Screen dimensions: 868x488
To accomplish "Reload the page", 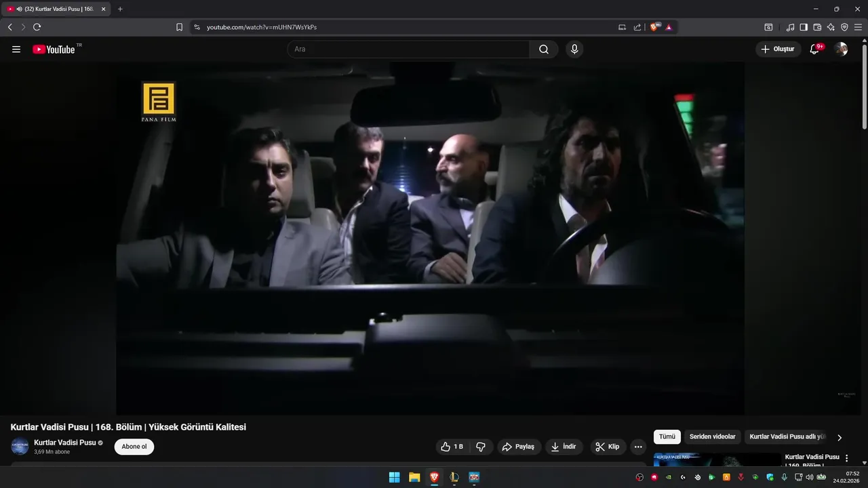I will point(37,27).
